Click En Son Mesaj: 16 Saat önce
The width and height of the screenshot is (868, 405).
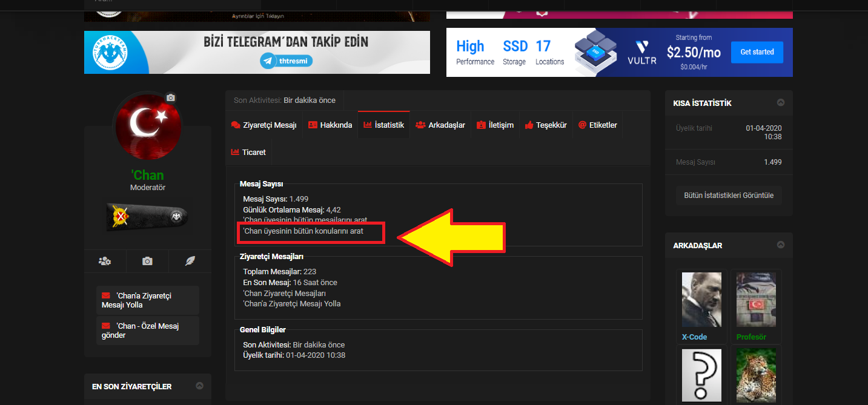[x=290, y=282]
